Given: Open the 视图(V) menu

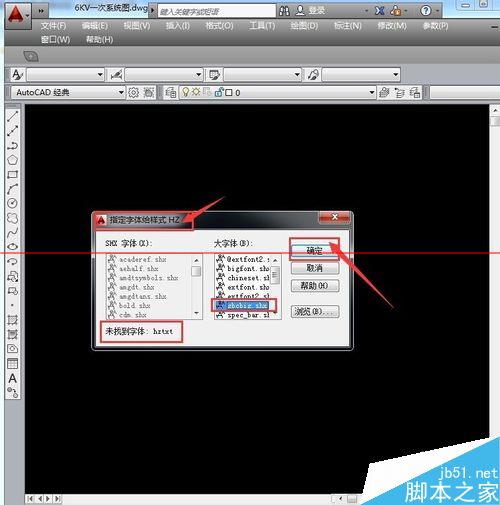Looking at the screenshot, I should coord(137,26).
